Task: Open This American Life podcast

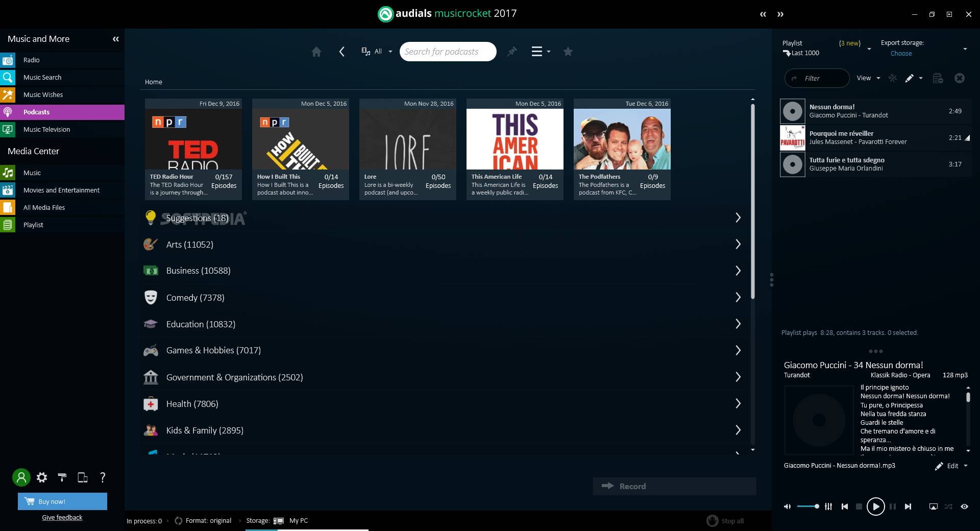Action: click(x=515, y=149)
